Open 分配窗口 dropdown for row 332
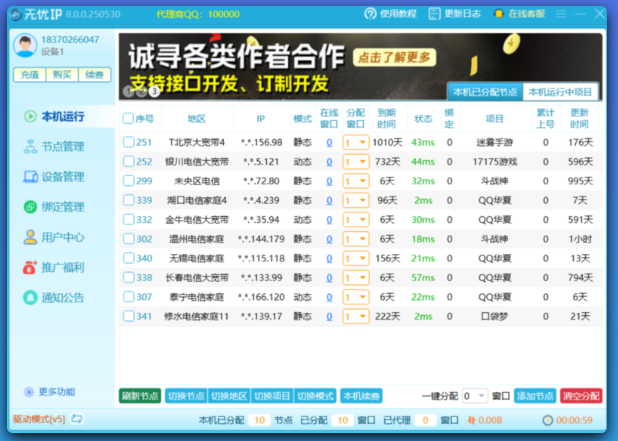The width and height of the screenshot is (618, 441). pos(356,220)
